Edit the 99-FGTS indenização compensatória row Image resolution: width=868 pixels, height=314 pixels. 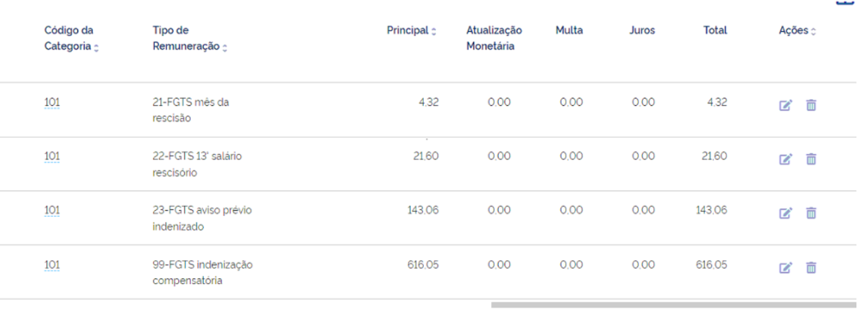pos(785,268)
